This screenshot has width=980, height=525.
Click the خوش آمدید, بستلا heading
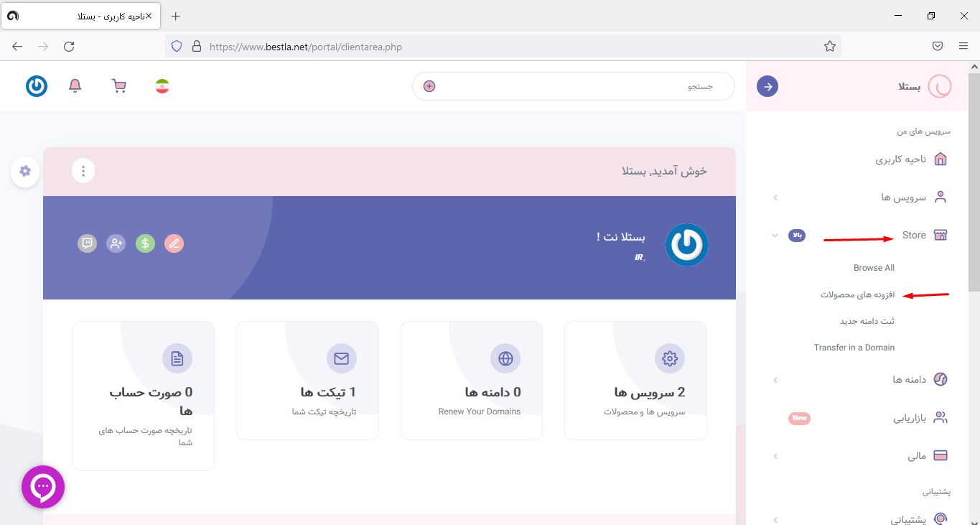point(664,171)
